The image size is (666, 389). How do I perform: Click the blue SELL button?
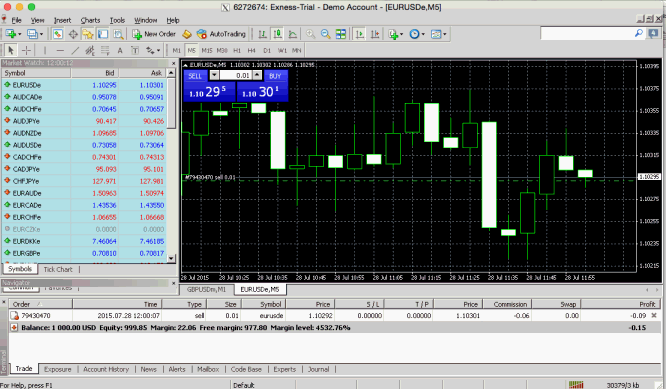[195, 76]
